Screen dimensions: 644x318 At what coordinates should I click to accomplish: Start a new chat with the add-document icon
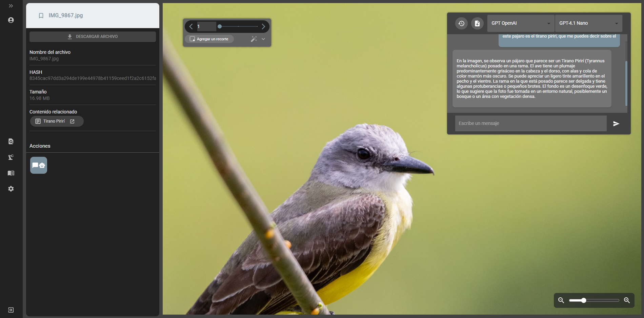click(x=477, y=23)
